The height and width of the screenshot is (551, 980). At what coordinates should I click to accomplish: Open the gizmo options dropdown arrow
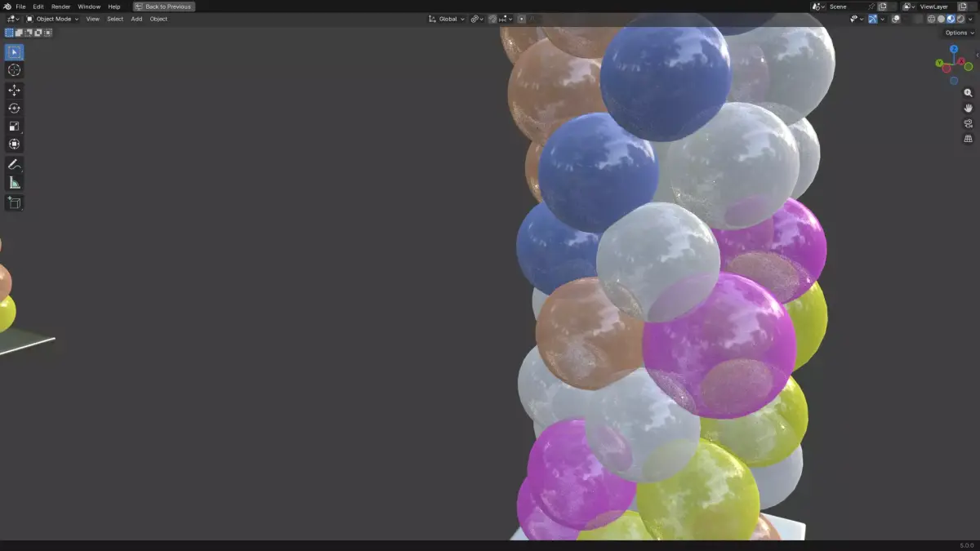(x=882, y=19)
